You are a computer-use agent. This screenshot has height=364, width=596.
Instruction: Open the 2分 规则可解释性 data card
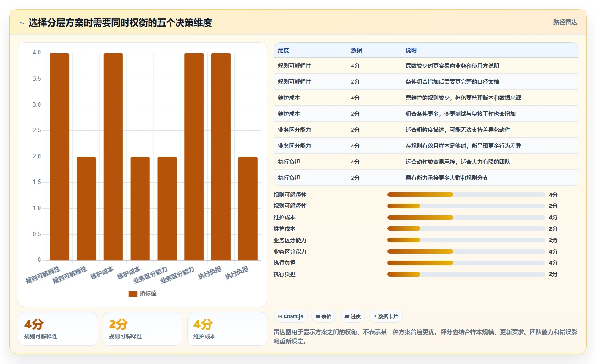pos(143,329)
